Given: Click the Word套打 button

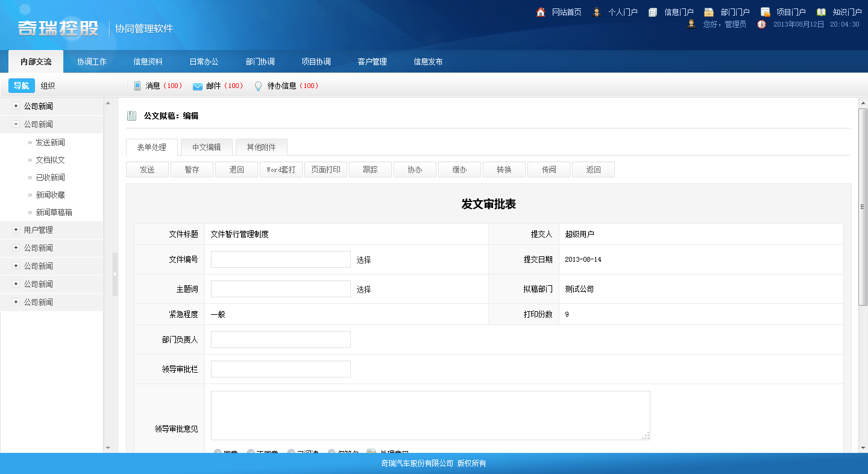Looking at the screenshot, I should click(281, 169).
